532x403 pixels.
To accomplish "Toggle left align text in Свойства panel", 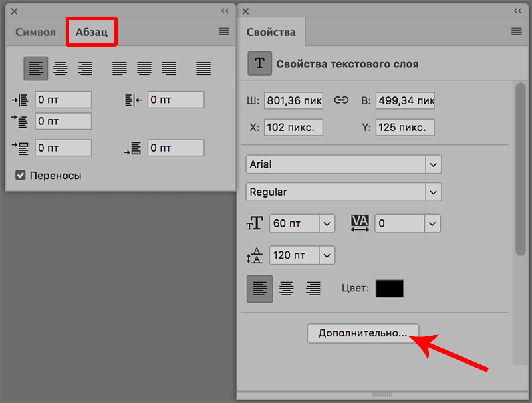I will tap(259, 288).
